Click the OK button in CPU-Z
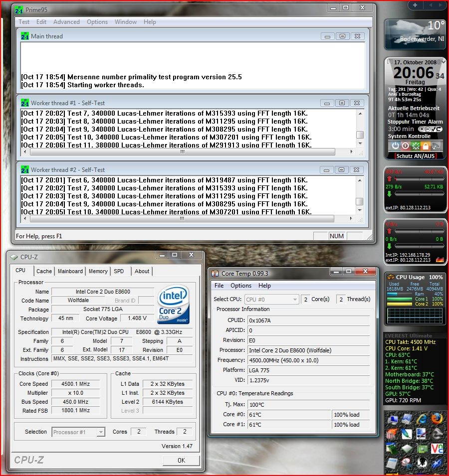This screenshot has width=449, height=476. (x=182, y=461)
